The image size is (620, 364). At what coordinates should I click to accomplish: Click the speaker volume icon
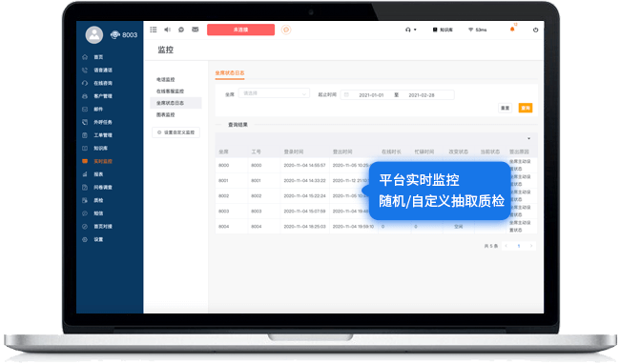coord(167,30)
